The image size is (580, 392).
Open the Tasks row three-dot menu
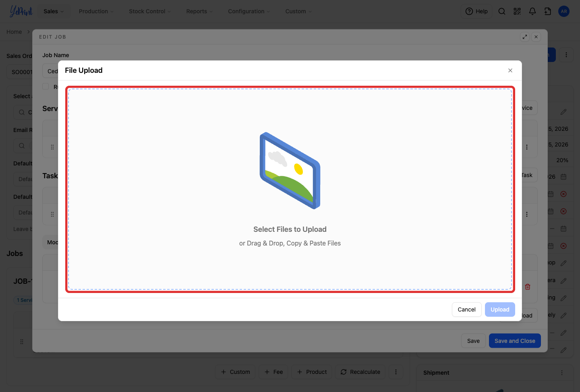[x=527, y=214]
